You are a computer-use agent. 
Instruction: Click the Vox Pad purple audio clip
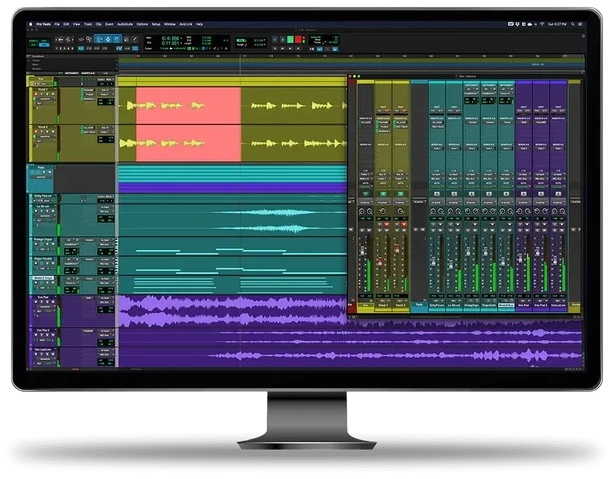click(x=233, y=311)
